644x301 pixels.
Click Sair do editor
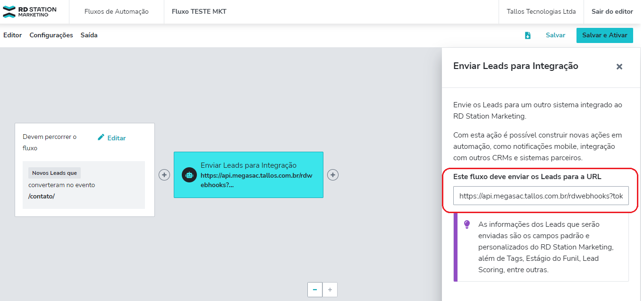612,12
